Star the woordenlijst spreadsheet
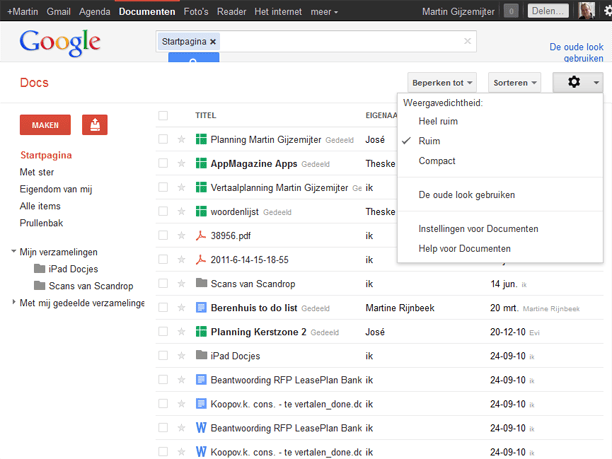Screen dimensions: 612x459 [181, 211]
